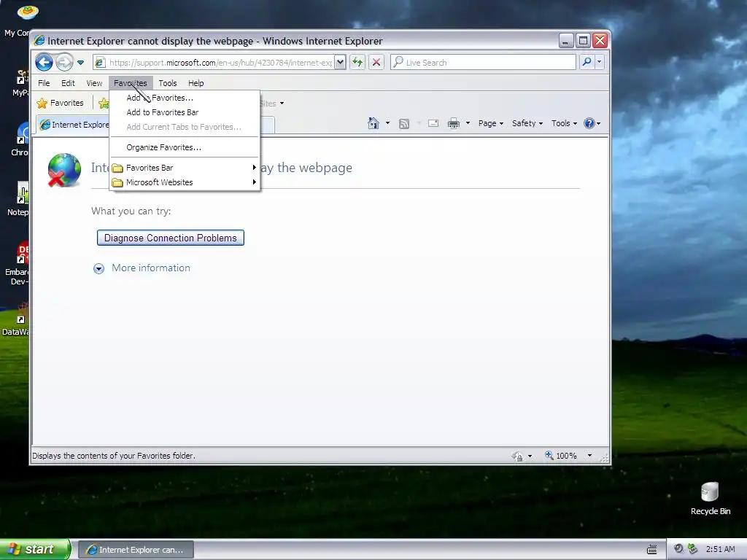Image resolution: width=747 pixels, height=560 pixels.
Task: Expand the address bar dropdown arrow
Action: (x=340, y=63)
